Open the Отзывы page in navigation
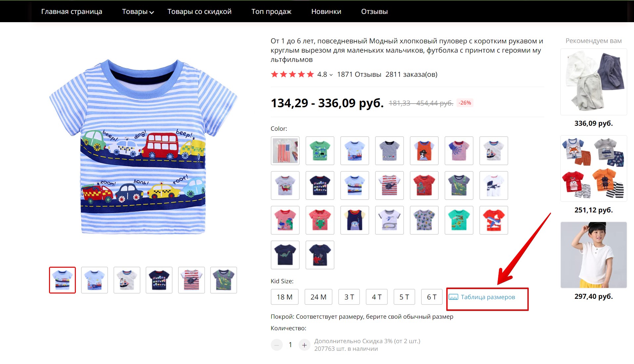The height and width of the screenshot is (364, 634). coord(374,12)
